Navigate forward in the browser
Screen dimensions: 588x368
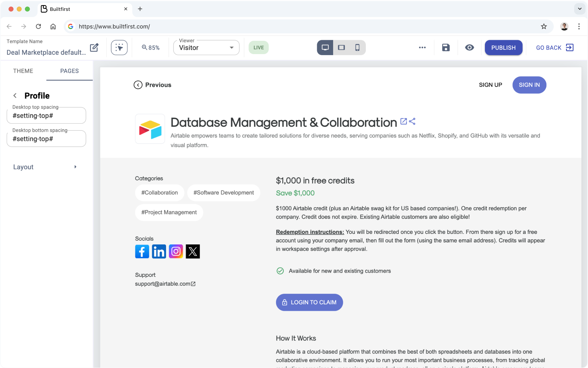23,27
